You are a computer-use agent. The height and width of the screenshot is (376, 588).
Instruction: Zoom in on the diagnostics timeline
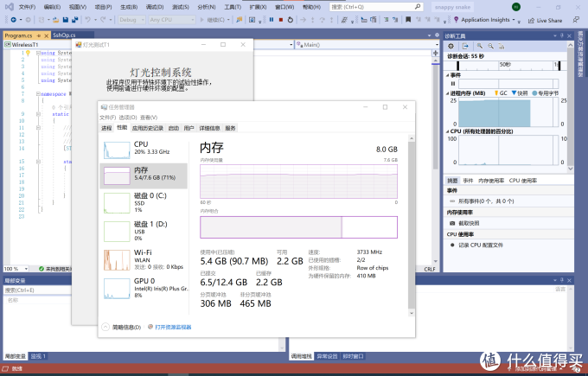tap(480, 46)
